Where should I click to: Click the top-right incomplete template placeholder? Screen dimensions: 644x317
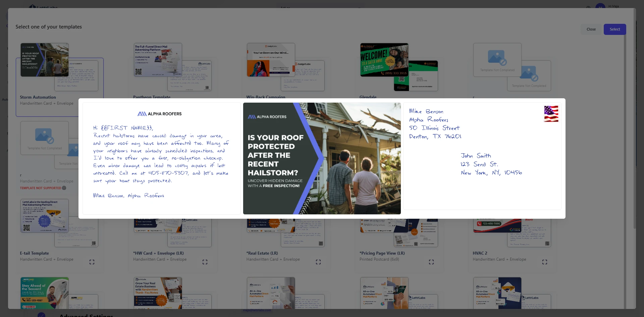coord(497,60)
